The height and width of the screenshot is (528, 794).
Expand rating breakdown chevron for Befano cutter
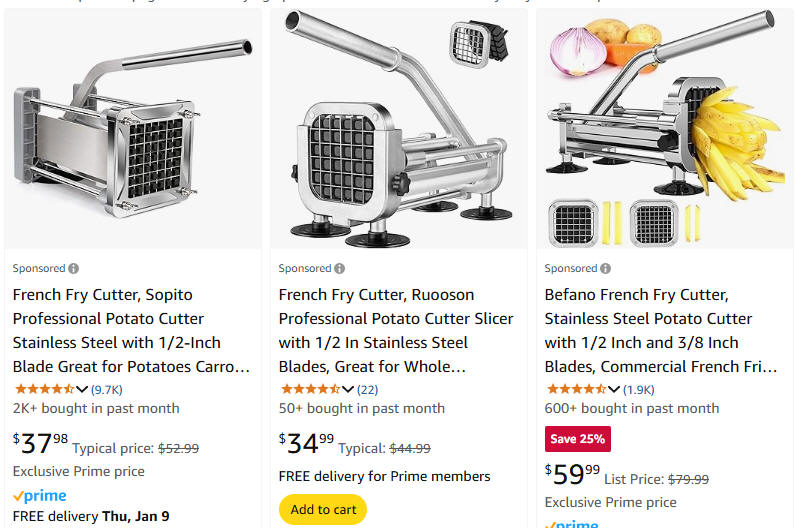pyautogui.click(x=614, y=389)
